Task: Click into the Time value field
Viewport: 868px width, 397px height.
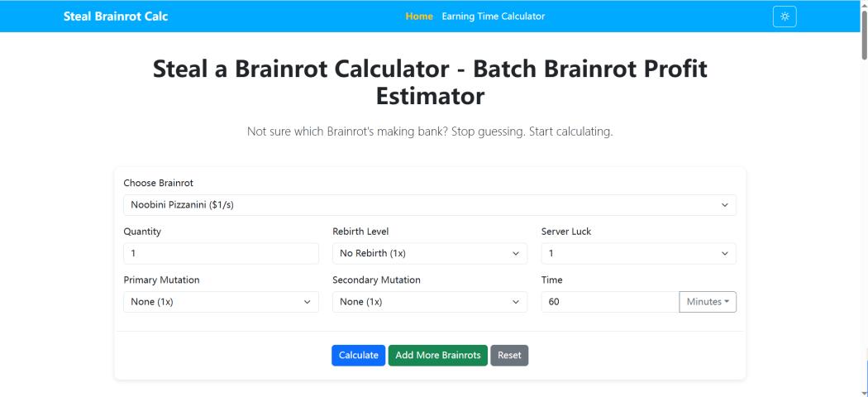Action: click(x=609, y=302)
